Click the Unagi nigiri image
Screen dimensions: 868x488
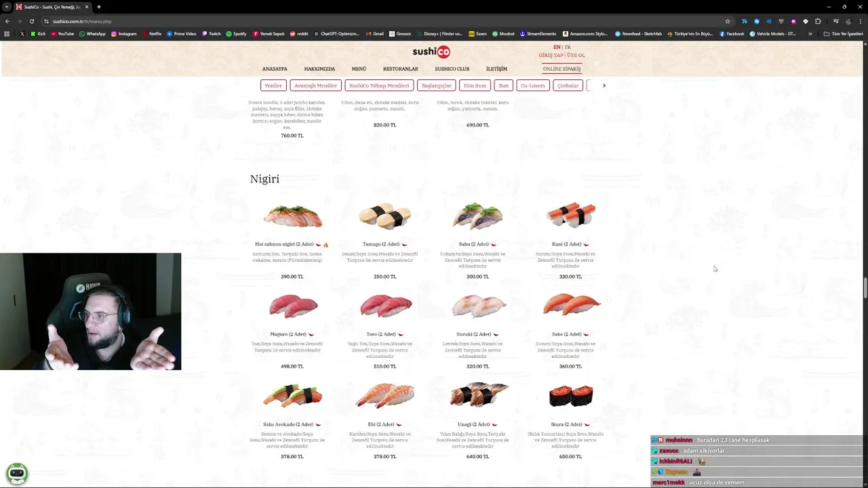[478, 395]
